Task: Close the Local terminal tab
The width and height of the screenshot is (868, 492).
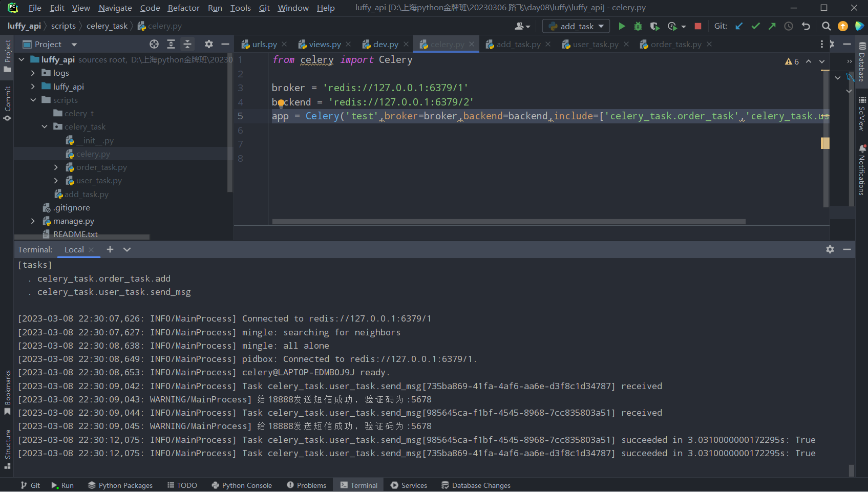Action: (91, 249)
